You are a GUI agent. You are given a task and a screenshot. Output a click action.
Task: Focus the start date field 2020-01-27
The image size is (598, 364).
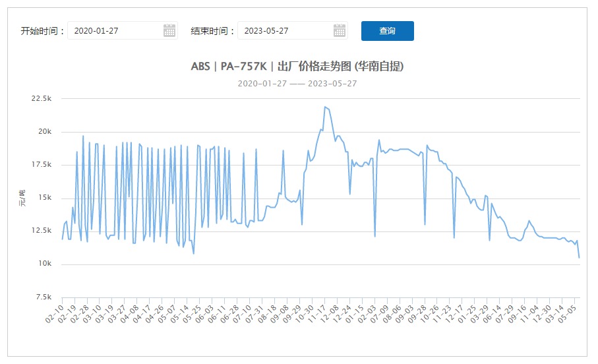coord(123,30)
